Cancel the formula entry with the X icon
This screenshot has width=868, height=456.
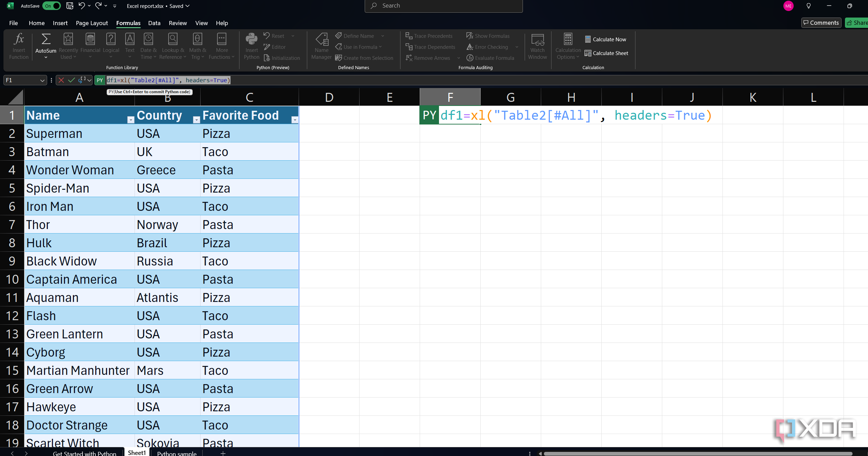61,80
